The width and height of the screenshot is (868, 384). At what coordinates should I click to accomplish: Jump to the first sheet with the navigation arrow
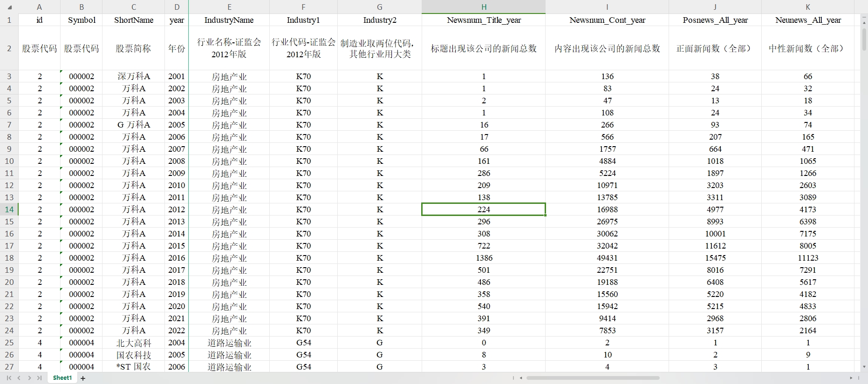tap(9, 378)
